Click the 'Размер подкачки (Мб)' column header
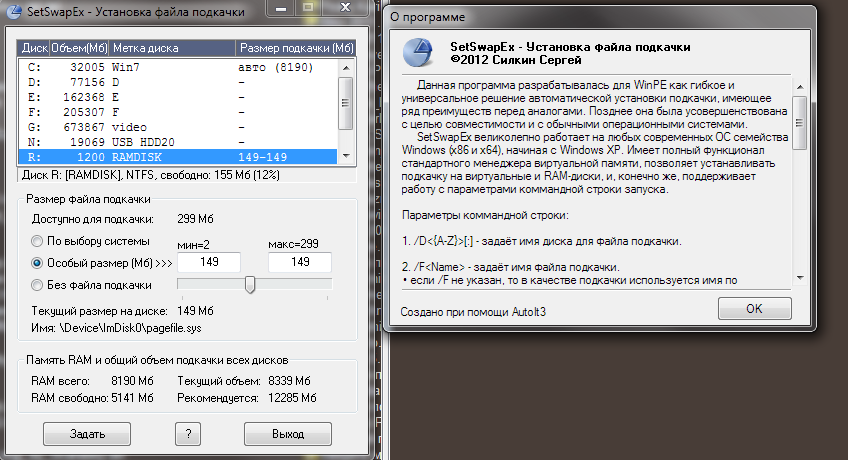This screenshot has width=848, height=460. 296,48
